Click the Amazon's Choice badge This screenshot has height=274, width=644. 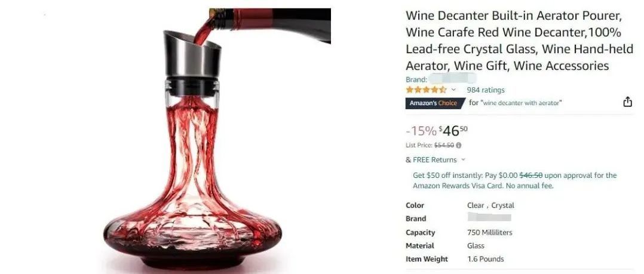(436, 103)
